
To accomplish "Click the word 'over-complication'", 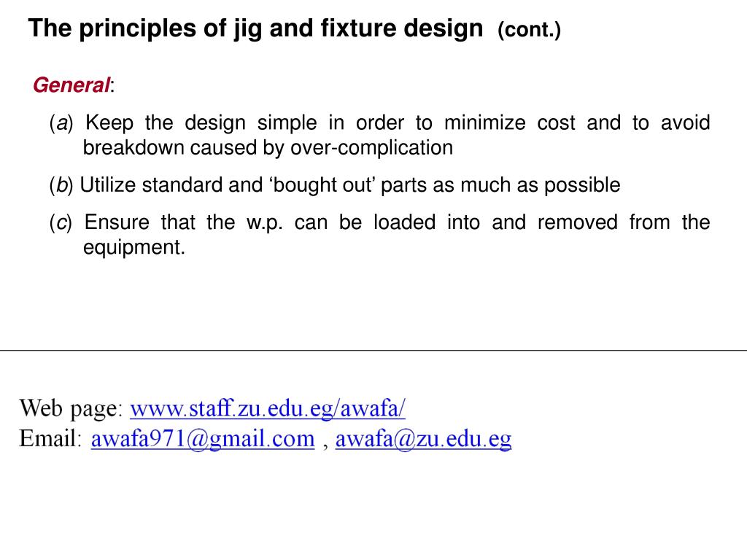I will tap(371, 148).
